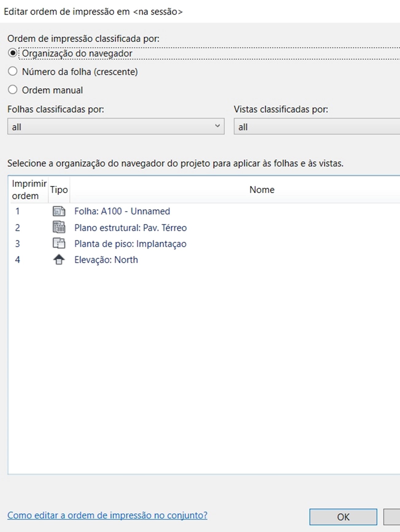Click the Folhas dropdown chevron arrow

pos(217,126)
